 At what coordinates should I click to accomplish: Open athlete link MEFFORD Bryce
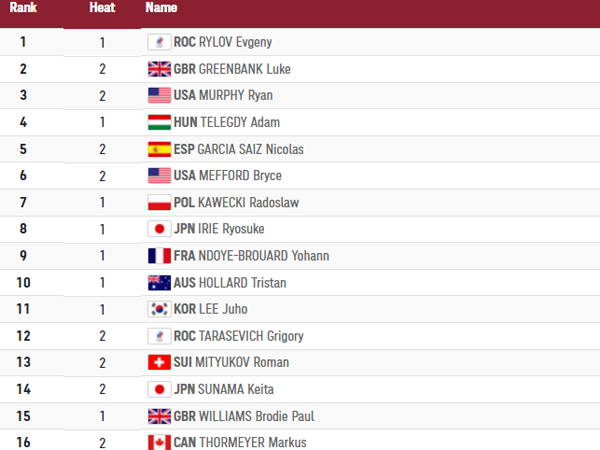click(239, 176)
